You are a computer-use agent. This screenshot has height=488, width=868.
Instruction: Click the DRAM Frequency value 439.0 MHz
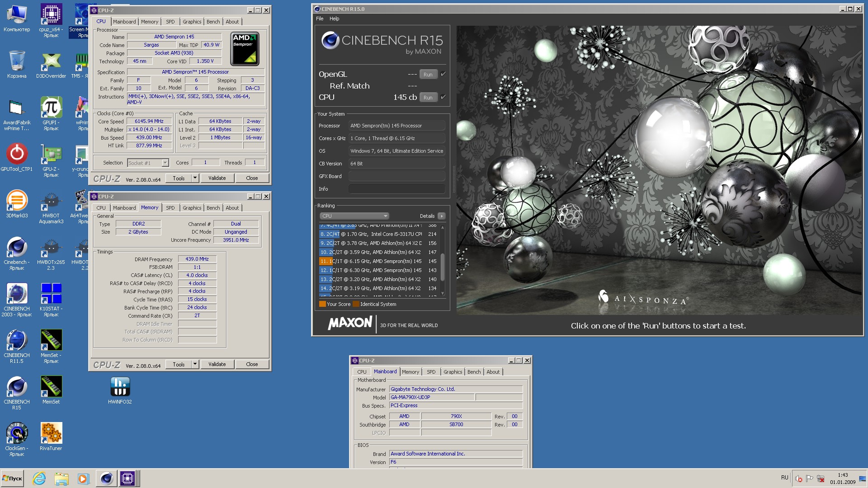coord(197,259)
